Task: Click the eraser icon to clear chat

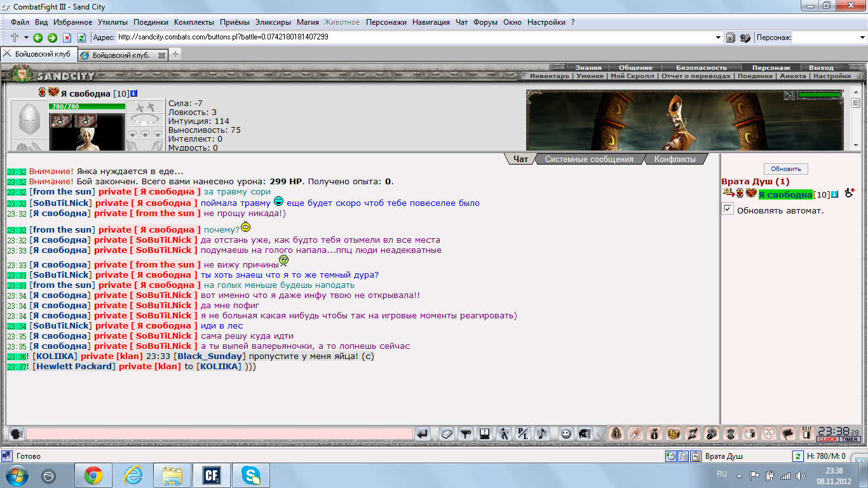Action: point(447,434)
